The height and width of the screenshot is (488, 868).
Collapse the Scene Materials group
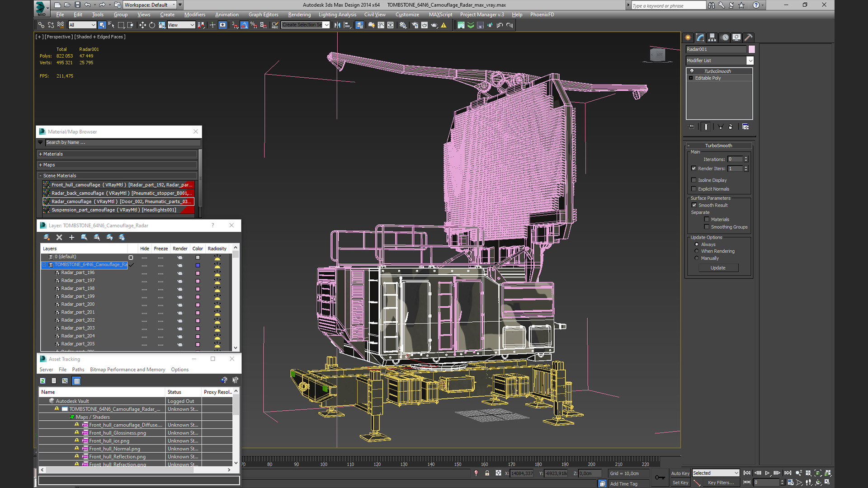click(118, 176)
